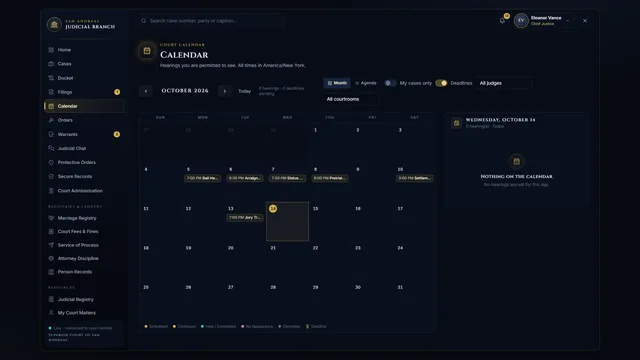Click 'No Appearance' legend entry
Image resolution: width=640 pixels, height=360 pixels.
tap(257, 327)
